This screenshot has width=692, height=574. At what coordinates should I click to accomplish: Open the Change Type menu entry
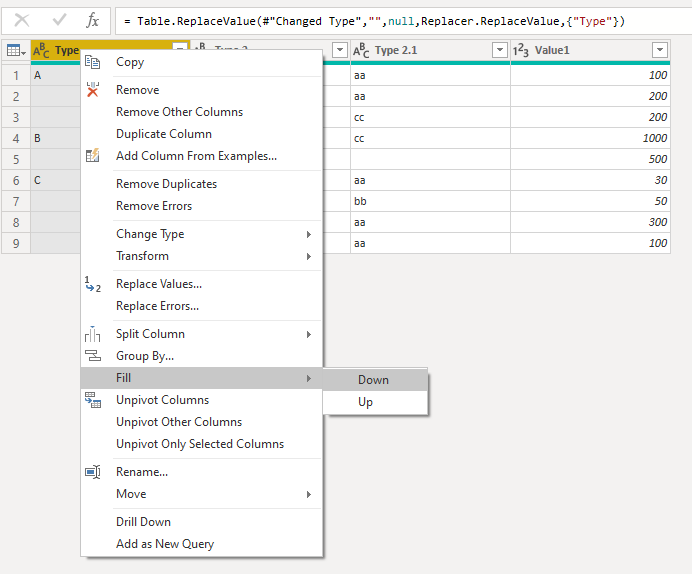(202, 234)
